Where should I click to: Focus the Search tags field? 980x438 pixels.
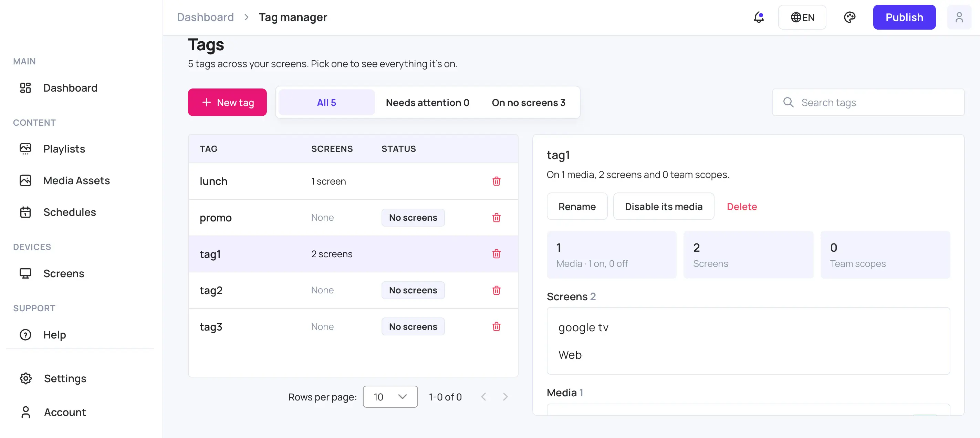(x=868, y=102)
